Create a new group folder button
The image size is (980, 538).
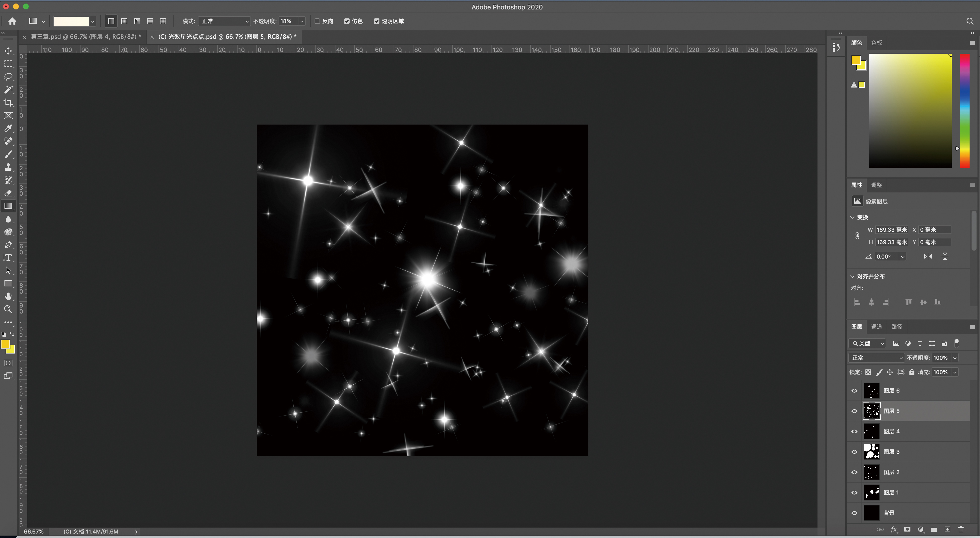tap(934, 529)
